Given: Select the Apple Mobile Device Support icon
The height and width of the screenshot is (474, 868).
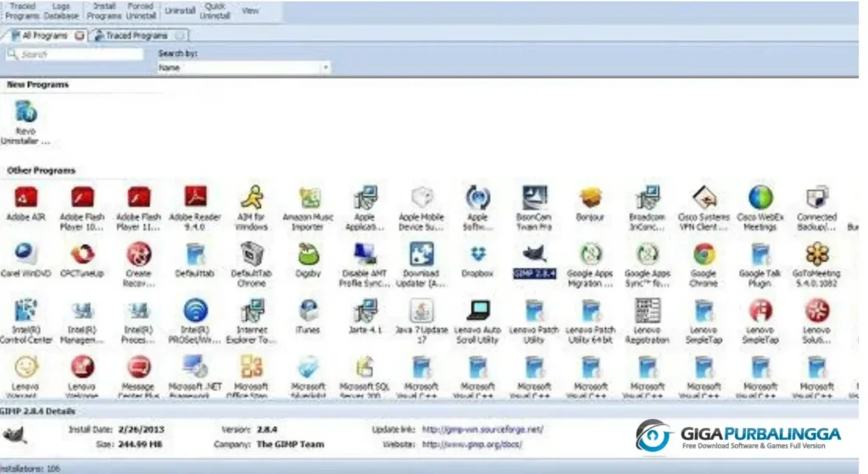Looking at the screenshot, I should pos(421,198).
